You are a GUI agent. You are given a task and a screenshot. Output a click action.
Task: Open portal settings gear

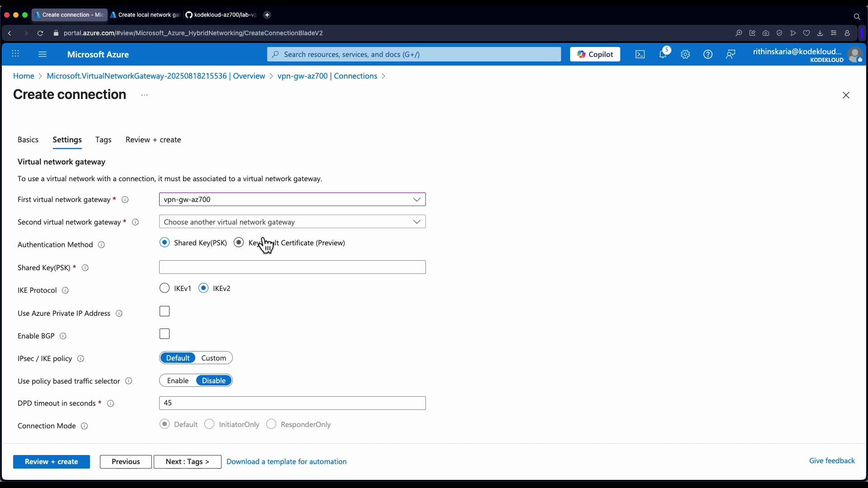[x=685, y=54]
